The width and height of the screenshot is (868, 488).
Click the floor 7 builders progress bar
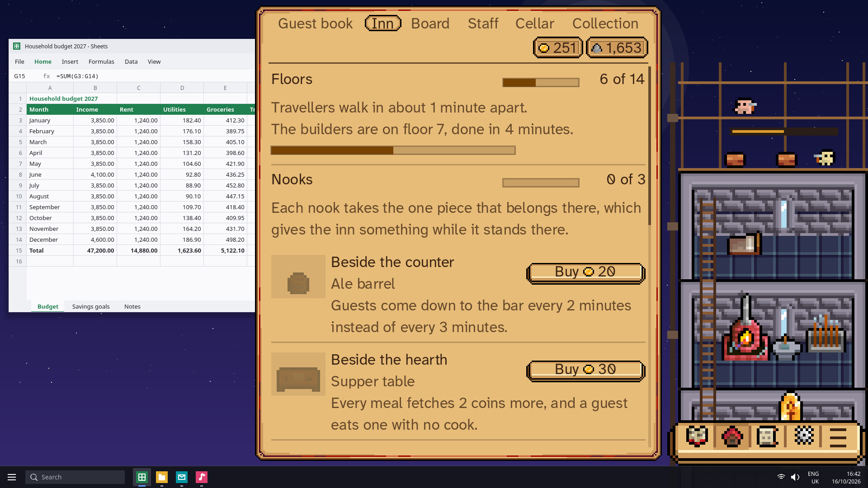393,150
